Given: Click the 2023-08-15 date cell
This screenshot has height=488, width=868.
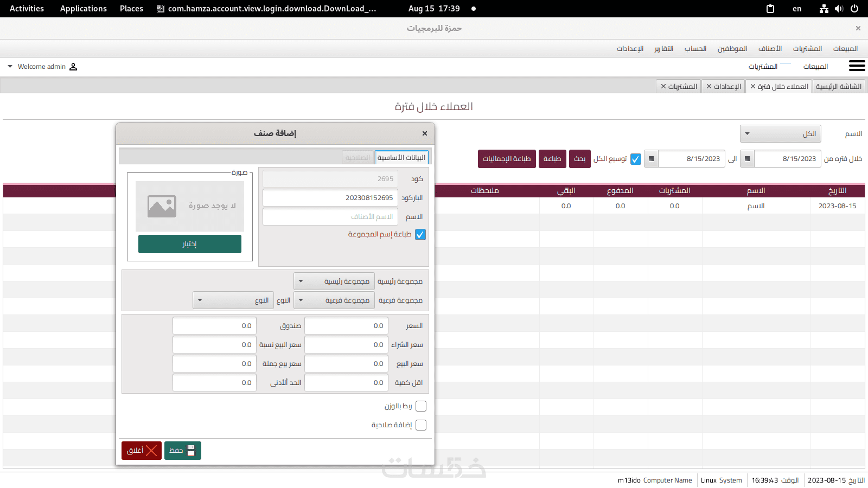Looking at the screenshot, I should coord(838,206).
